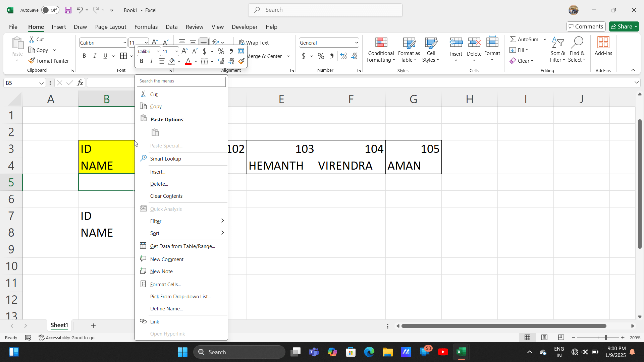Open the Number Format dropdown showing General
This screenshot has width=644, height=362.
[x=356, y=43]
